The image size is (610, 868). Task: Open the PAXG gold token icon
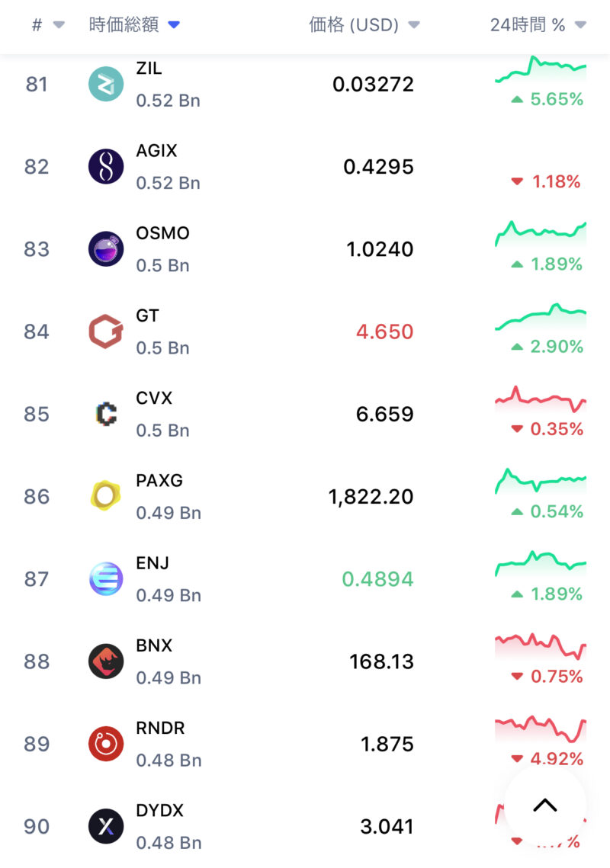(x=106, y=496)
